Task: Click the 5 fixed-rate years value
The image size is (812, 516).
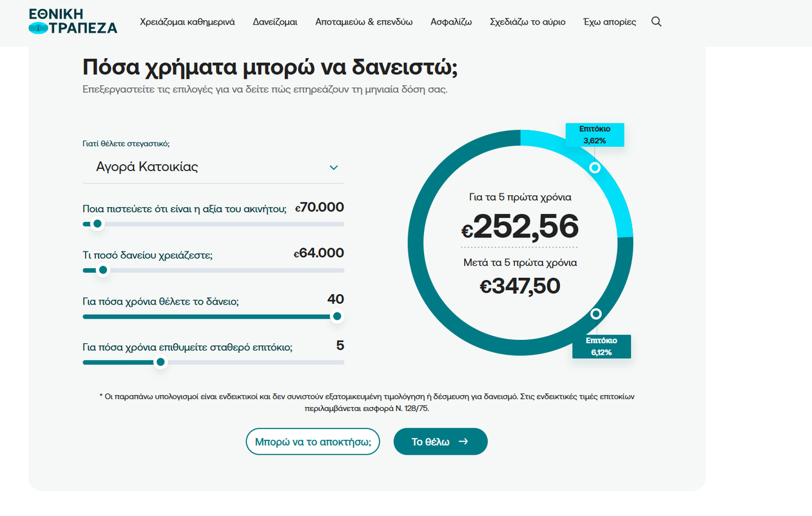Action: click(340, 346)
